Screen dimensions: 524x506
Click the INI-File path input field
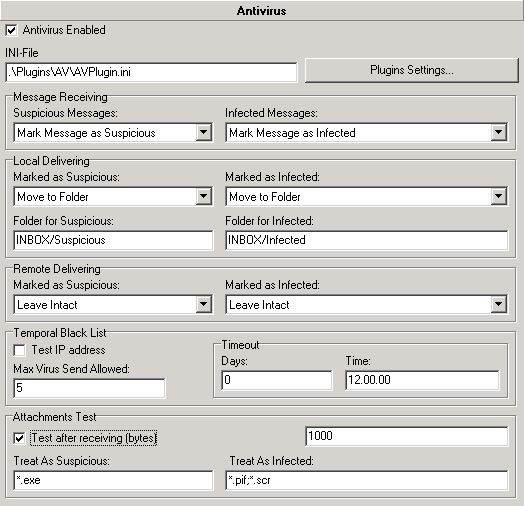click(151, 72)
